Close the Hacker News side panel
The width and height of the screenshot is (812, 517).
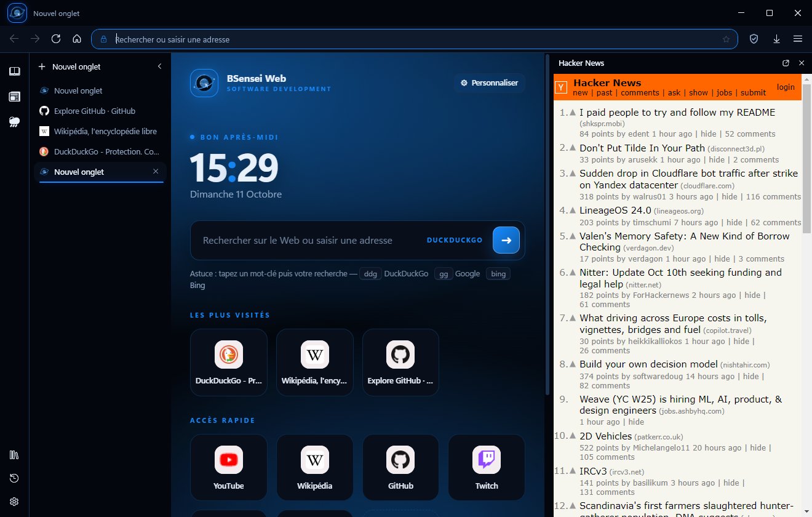click(802, 63)
